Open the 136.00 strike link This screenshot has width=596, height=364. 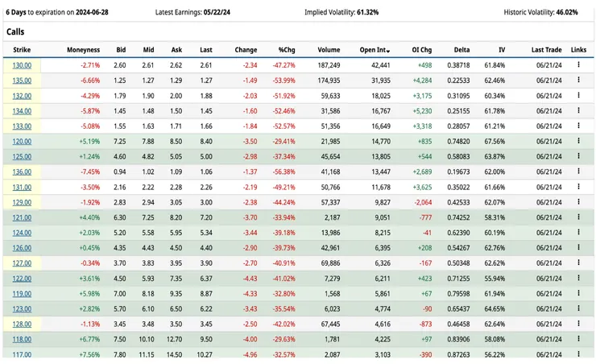[x=22, y=172]
